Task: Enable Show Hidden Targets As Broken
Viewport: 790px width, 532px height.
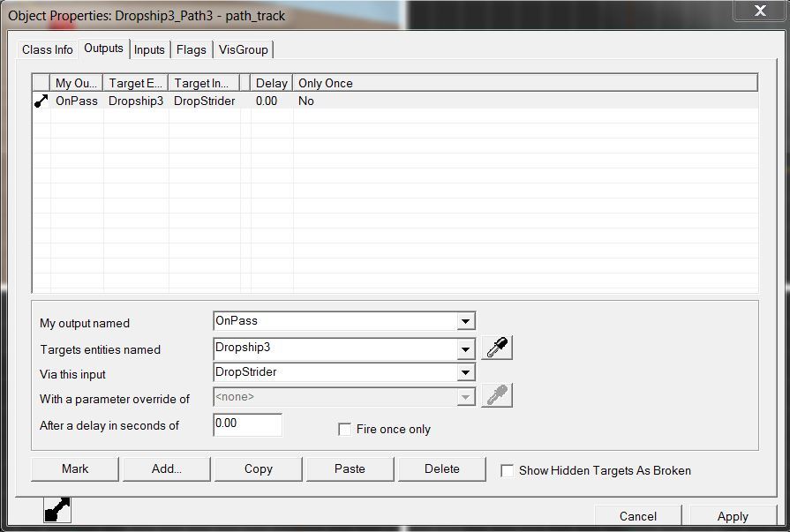Action: tap(507, 470)
